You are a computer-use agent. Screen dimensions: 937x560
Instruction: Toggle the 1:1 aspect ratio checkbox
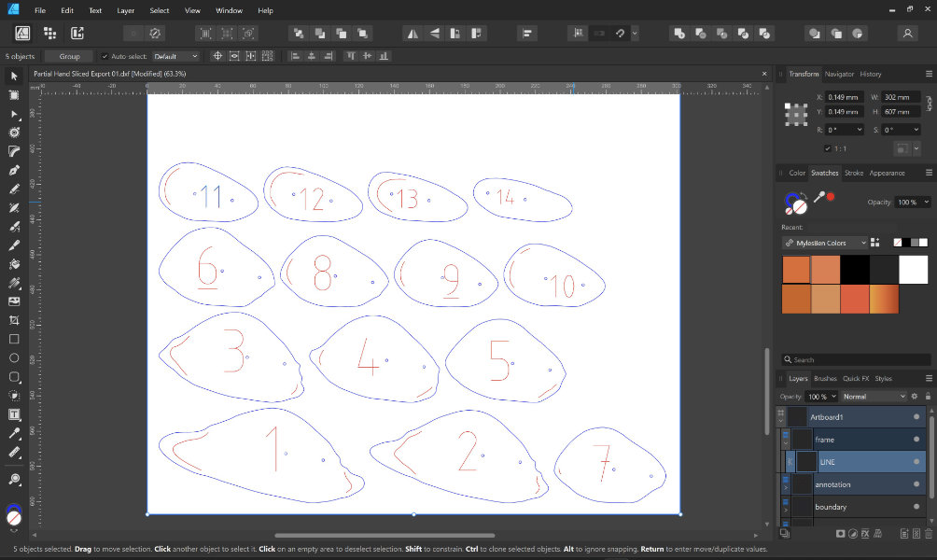pyautogui.click(x=828, y=148)
